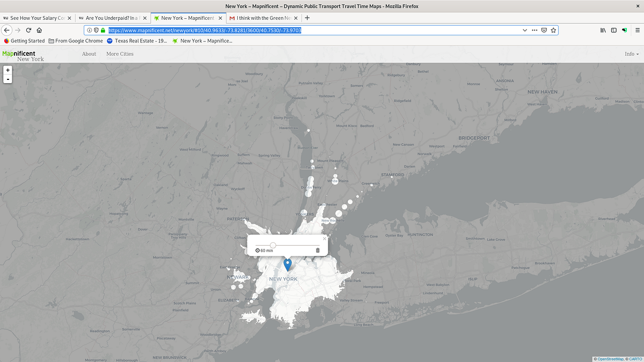Zoom out the map with minus button
The width and height of the screenshot is (644, 362).
8,79
